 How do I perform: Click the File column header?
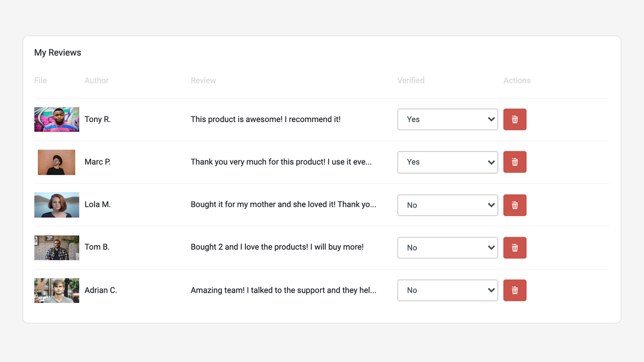[40, 80]
